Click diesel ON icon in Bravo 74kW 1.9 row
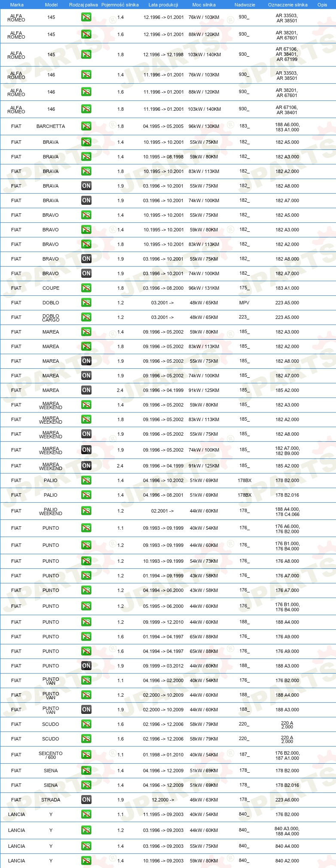The width and height of the screenshot is (336, 868). point(86,273)
